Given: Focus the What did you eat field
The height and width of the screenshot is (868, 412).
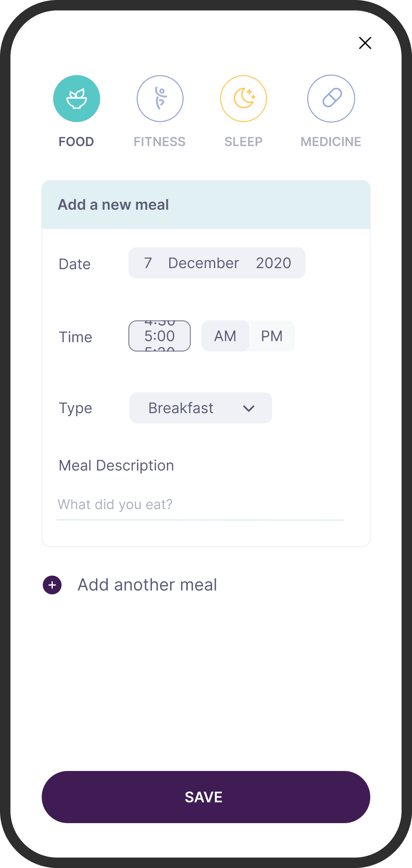Looking at the screenshot, I should tap(201, 505).
